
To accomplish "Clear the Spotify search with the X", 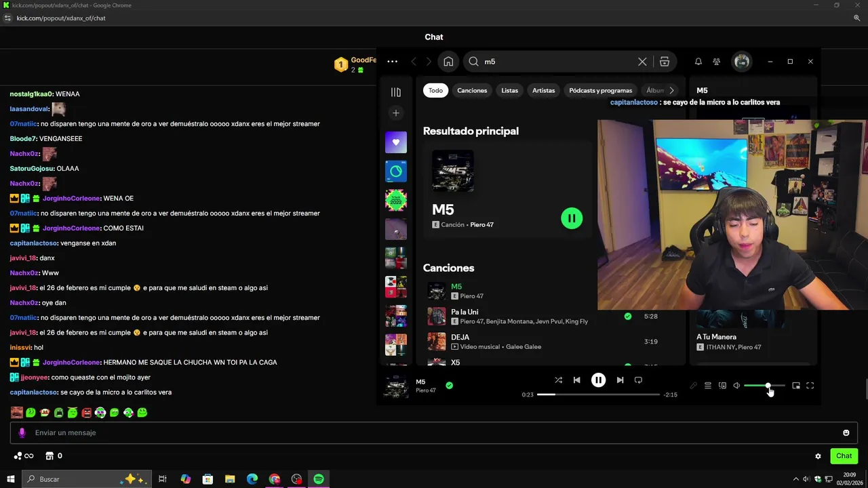I will click(x=642, y=62).
